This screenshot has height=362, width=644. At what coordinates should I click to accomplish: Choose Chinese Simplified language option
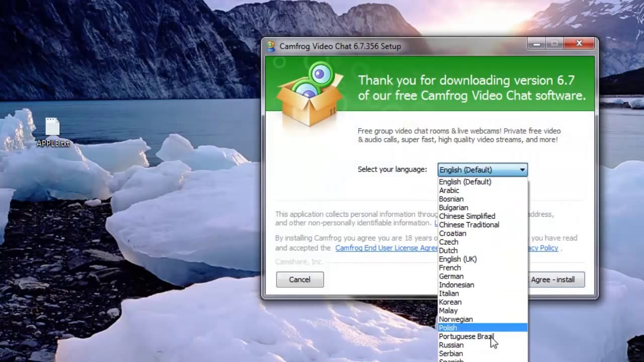[483, 216]
